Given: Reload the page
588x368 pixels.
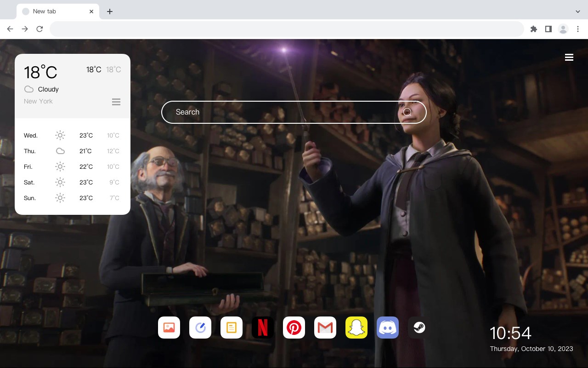Looking at the screenshot, I should [x=40, y=29].
